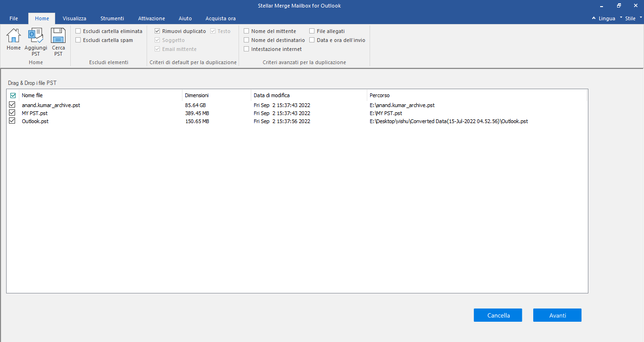The height and width of the screenshot is (342, 644).
Task: Tick the Escludi cartella spam checkbox
Action: [x=78, y=40]
